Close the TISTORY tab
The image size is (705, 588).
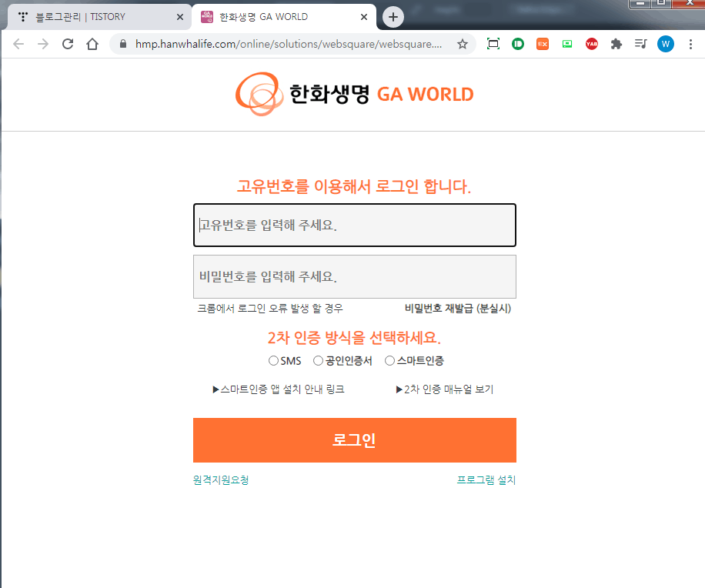[180, 17]
